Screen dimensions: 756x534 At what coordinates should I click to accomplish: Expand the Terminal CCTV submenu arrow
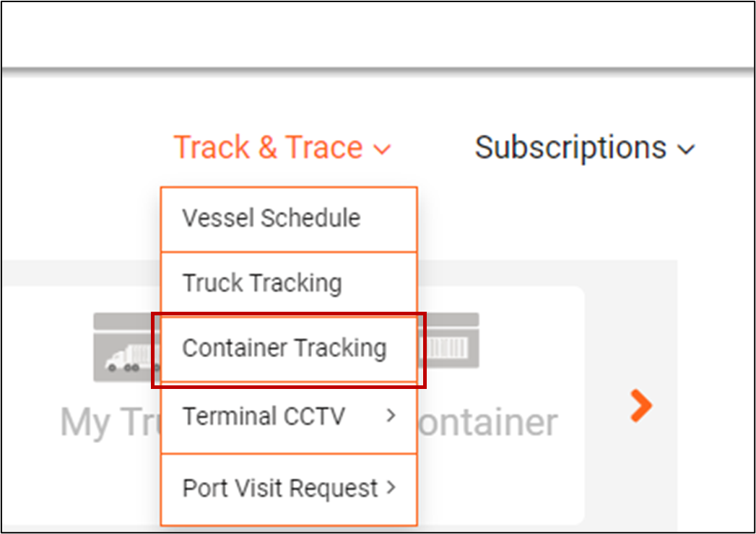[x=391, y=416]
